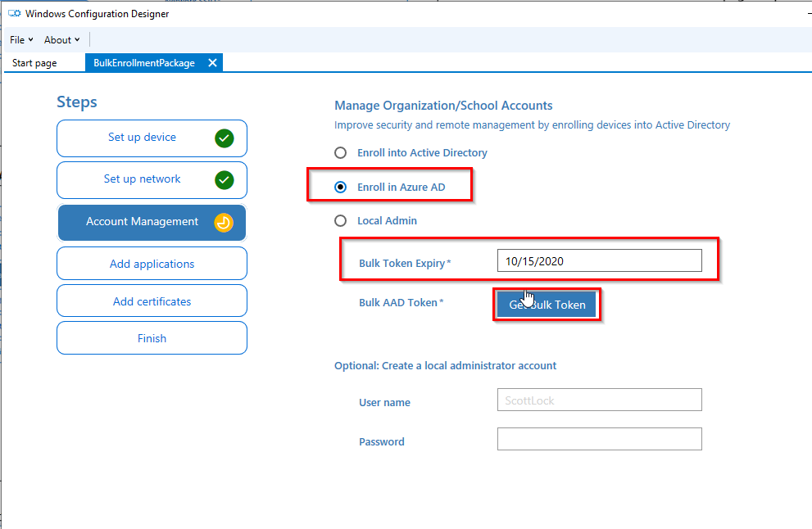
Task: Select Enroll in Azure AD radio button
Action: (340, 187)
